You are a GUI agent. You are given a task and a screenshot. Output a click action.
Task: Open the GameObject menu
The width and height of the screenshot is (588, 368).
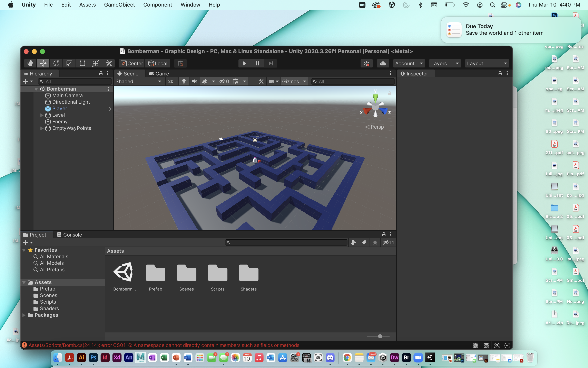click(119, 5)
